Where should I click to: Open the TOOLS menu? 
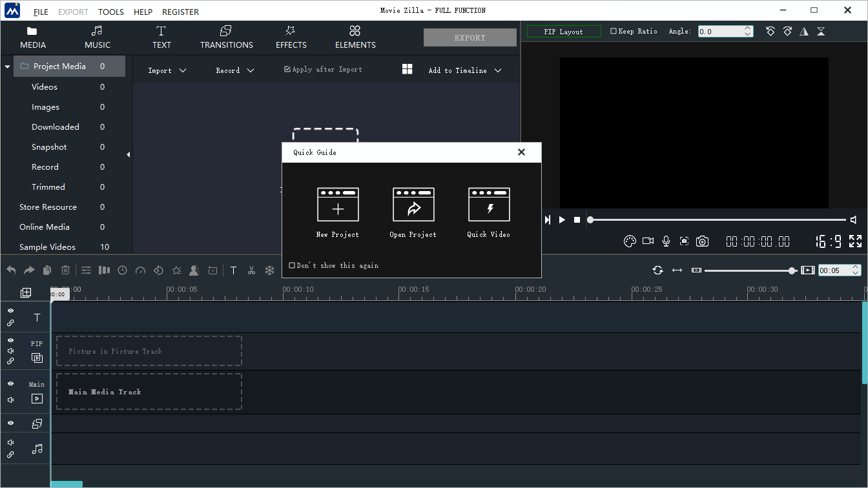click(x=111, y=12)
